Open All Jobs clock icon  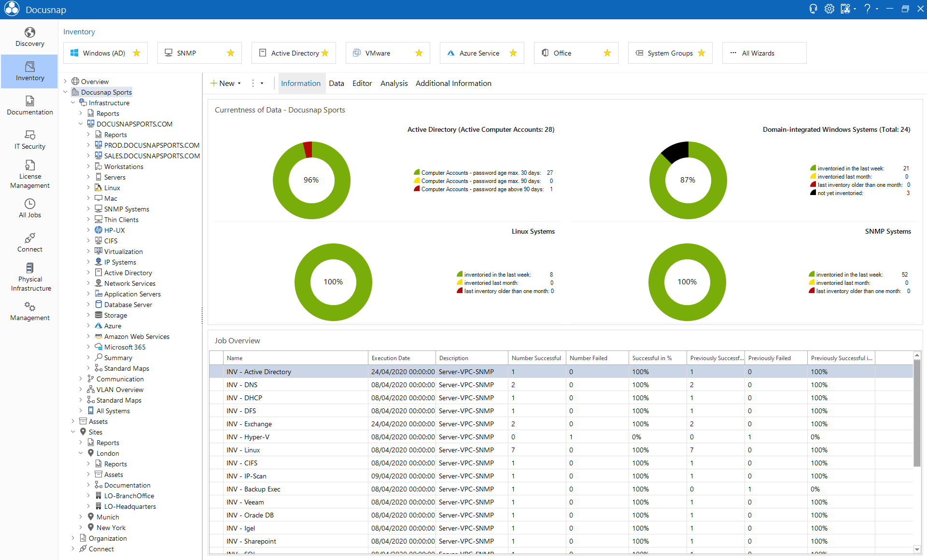click(x=29, y=204)
